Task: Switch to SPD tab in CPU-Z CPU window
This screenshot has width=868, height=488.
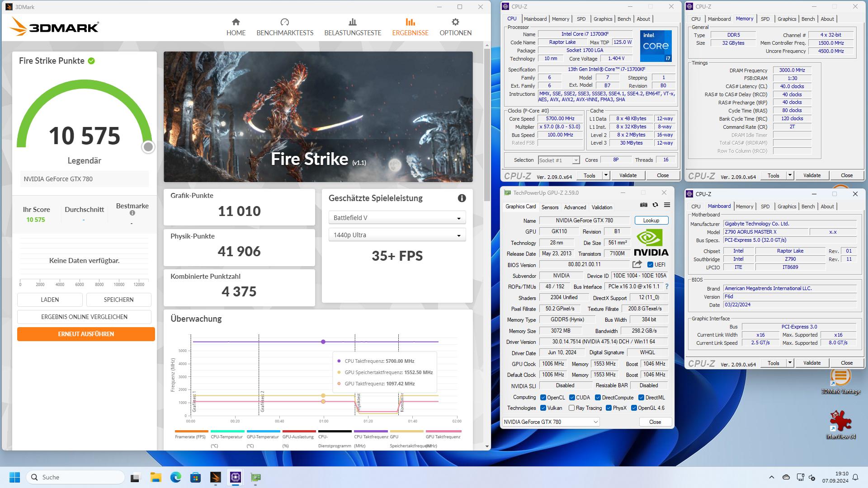Action: click(581, 19)
